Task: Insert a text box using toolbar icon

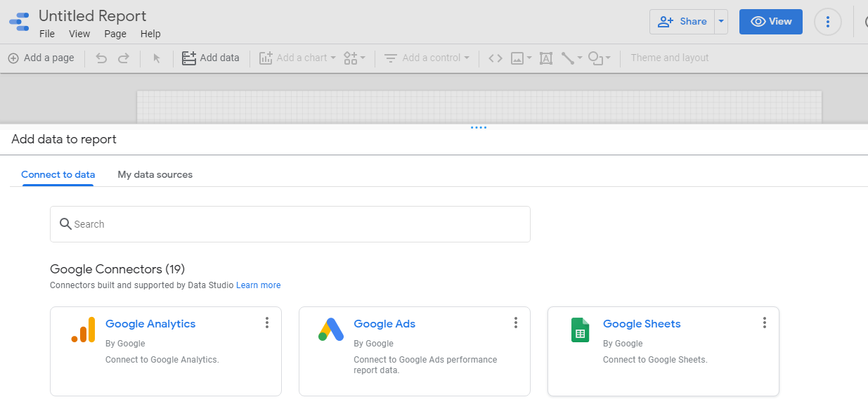Action: (546, 58)
